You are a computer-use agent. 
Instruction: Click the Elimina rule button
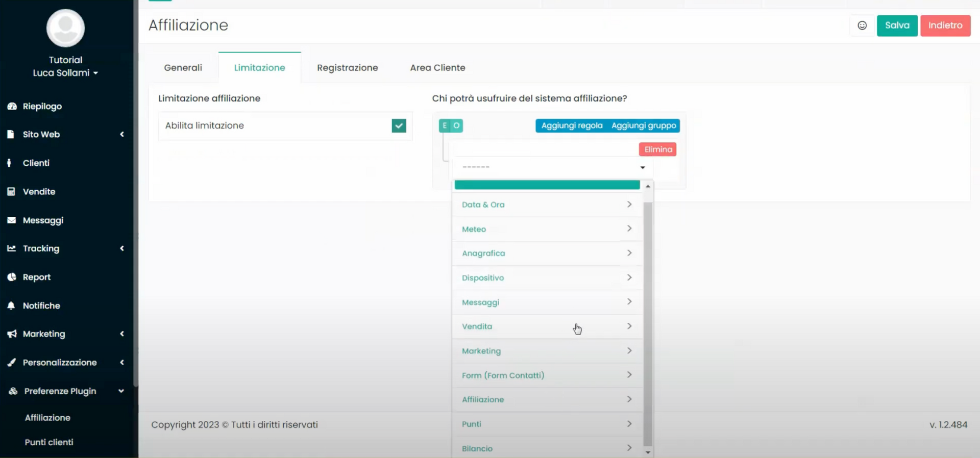(x=658, y=149)
